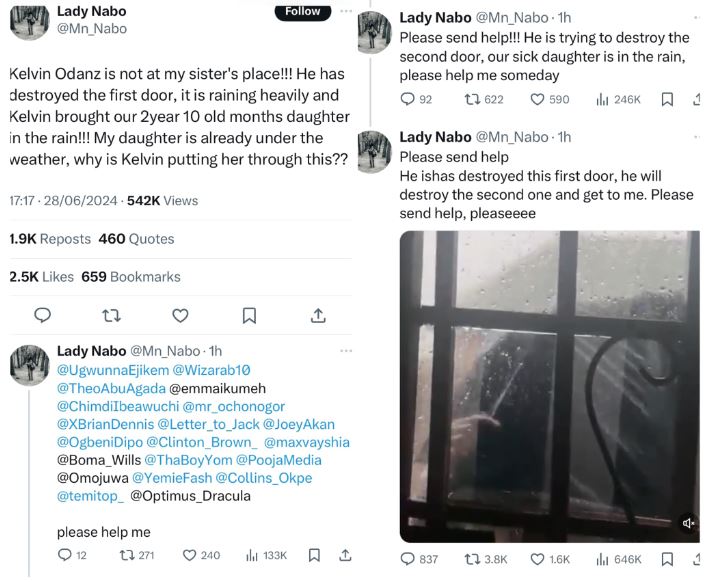The height and width of the screenshot is (582, 704).
Task: Bookmark the main tweet
Action: pos(249,315)
